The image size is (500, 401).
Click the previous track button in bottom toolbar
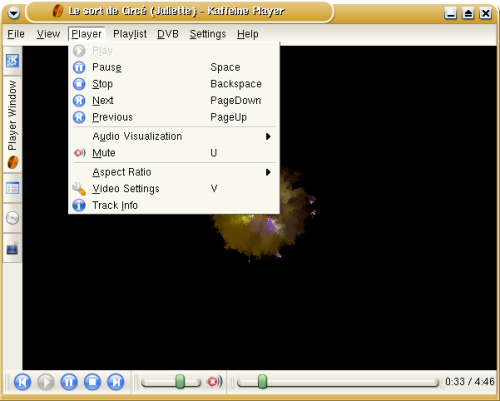[22, 382]
